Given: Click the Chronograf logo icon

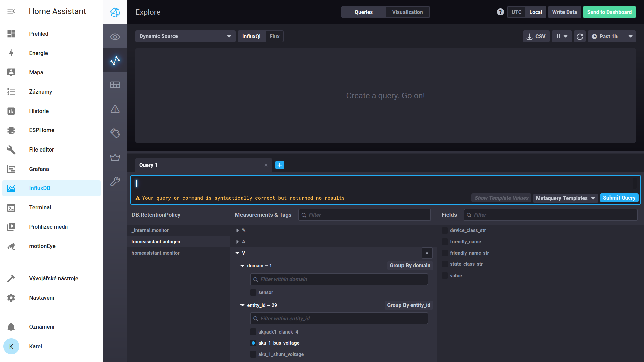Looking at the screenshot, I should click(115, 12).
